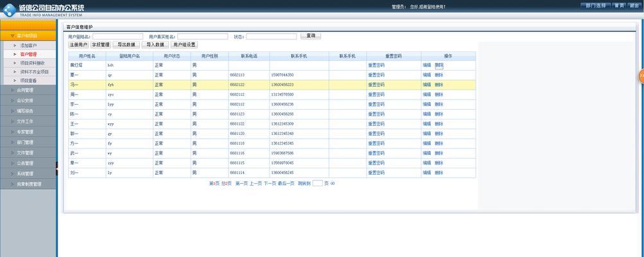Click the GO pagination button
The height and width of the screenshot is (257, 644).
pos(333,183)
